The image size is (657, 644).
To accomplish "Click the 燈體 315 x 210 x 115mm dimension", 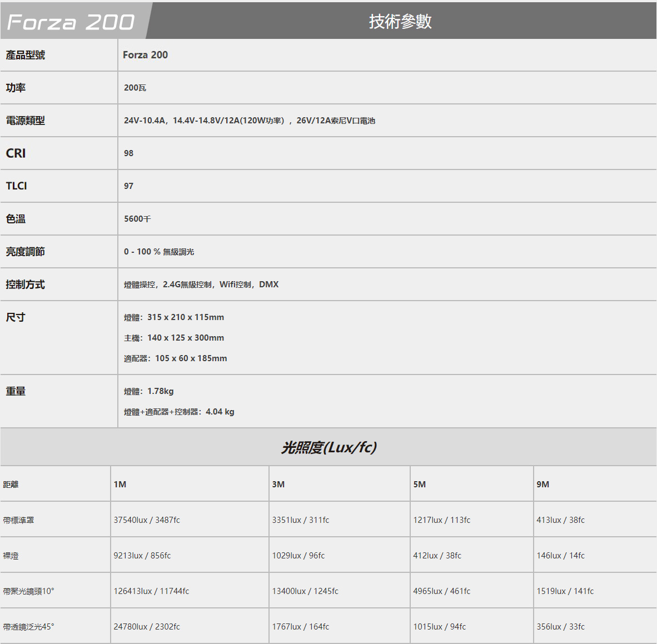I will [x=174, y=317].
